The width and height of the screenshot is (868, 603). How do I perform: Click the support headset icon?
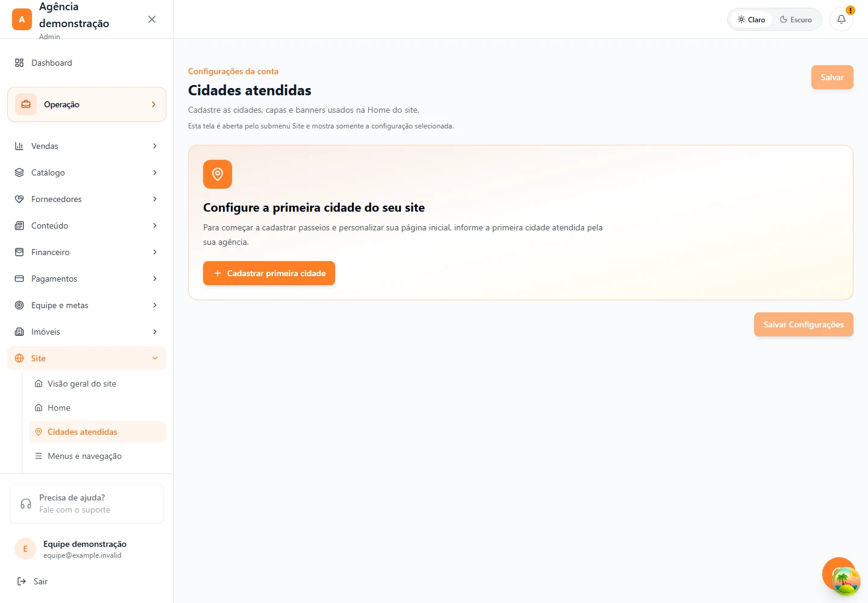[x=26, y=504]
